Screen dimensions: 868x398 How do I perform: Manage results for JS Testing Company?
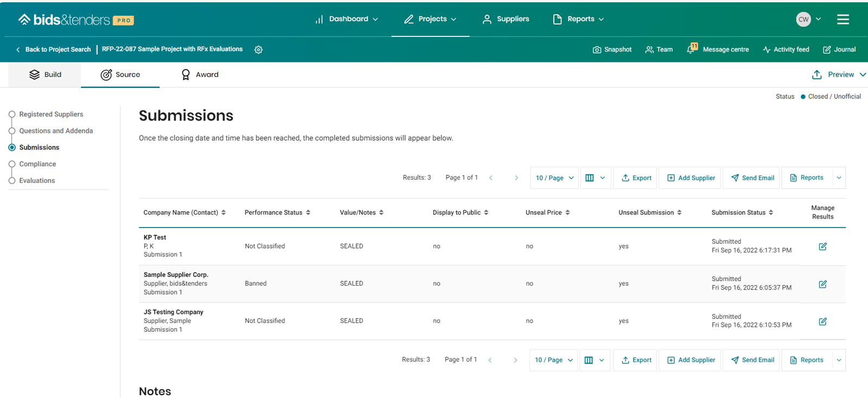click(x=822, y=321)
